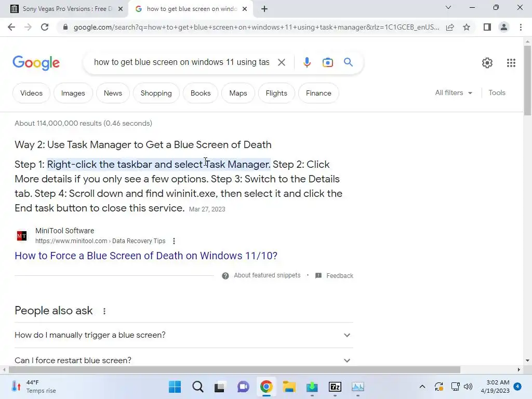Open weather widget showing 44°F
The width and height of the screenshot is (532, 399).
pos(34,387)
